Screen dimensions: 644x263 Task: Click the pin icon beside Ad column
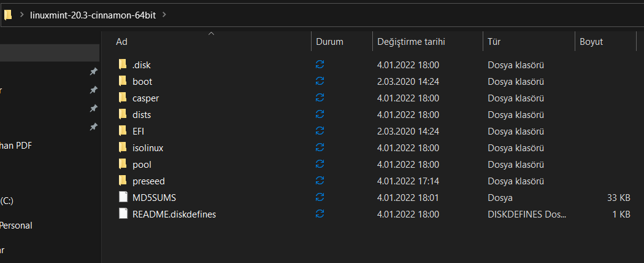click(x=93, y=72)
